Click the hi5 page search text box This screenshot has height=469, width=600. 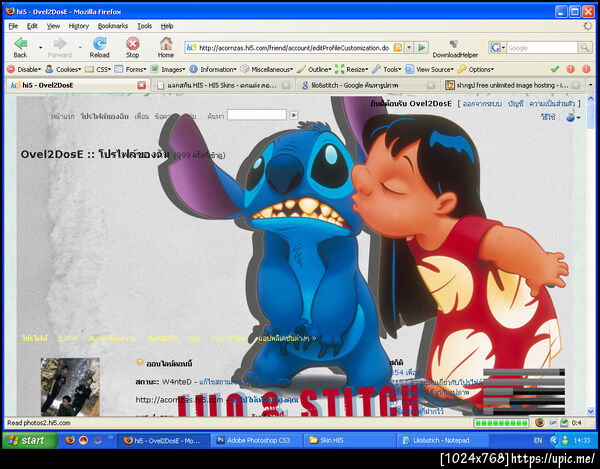(257, 115)
